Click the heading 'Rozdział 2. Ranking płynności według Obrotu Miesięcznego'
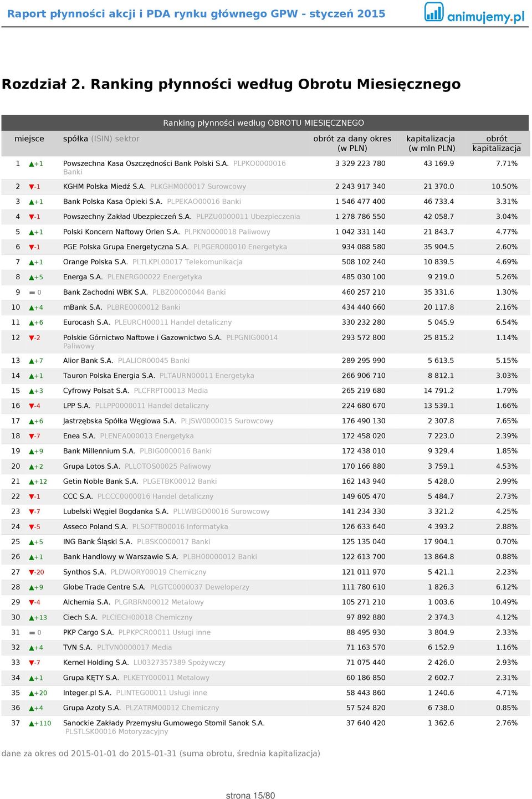 [x=231, y=84]
